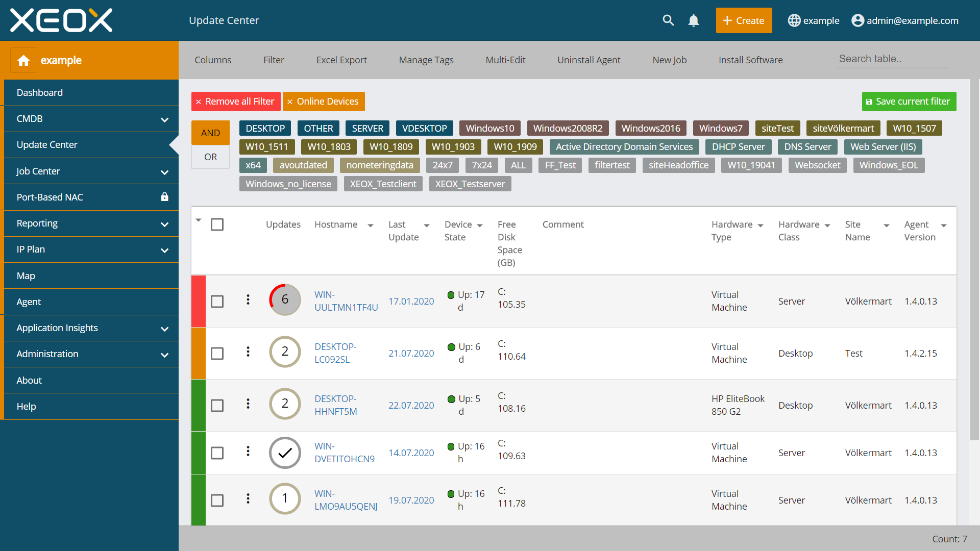Open the admin user account icon

tap(858, 20)
